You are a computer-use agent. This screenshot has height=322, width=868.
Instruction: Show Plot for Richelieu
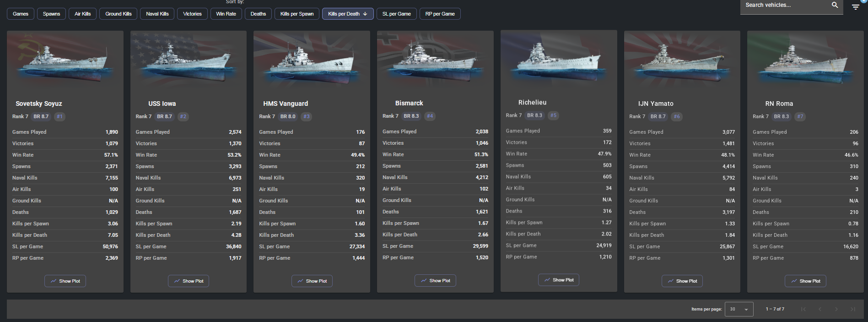pos(559,280)
